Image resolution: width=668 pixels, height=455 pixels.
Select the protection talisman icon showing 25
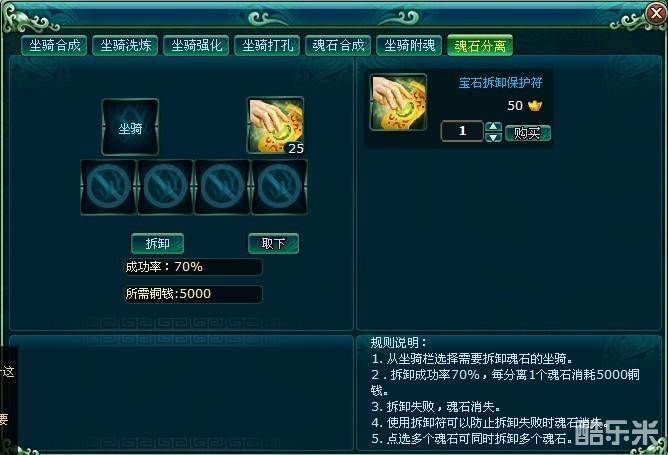[x=276, y=125]
